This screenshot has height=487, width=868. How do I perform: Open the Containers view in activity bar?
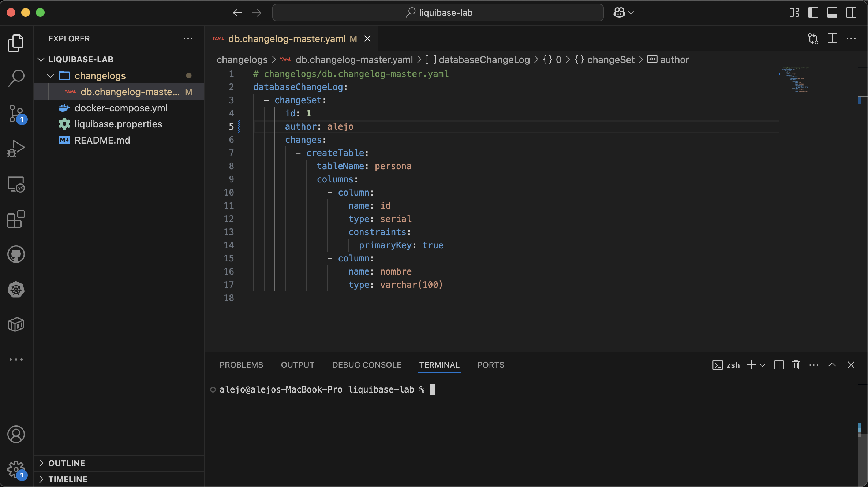16,324
